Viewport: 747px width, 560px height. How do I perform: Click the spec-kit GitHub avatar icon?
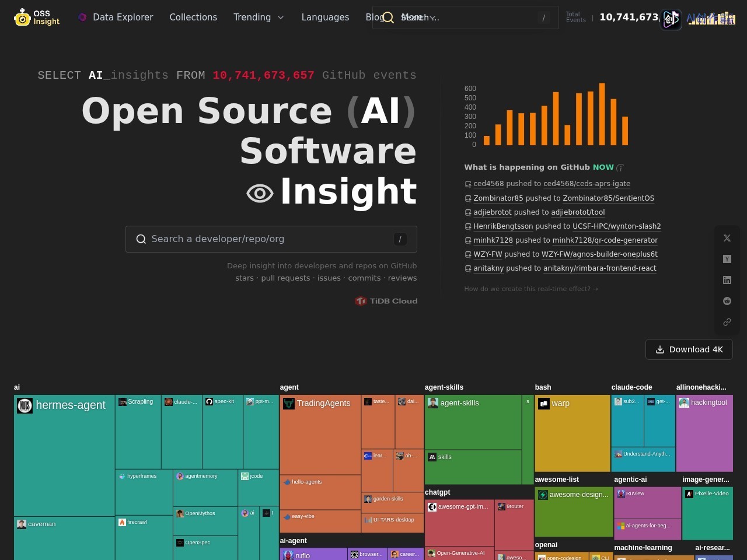coord(209,401)
